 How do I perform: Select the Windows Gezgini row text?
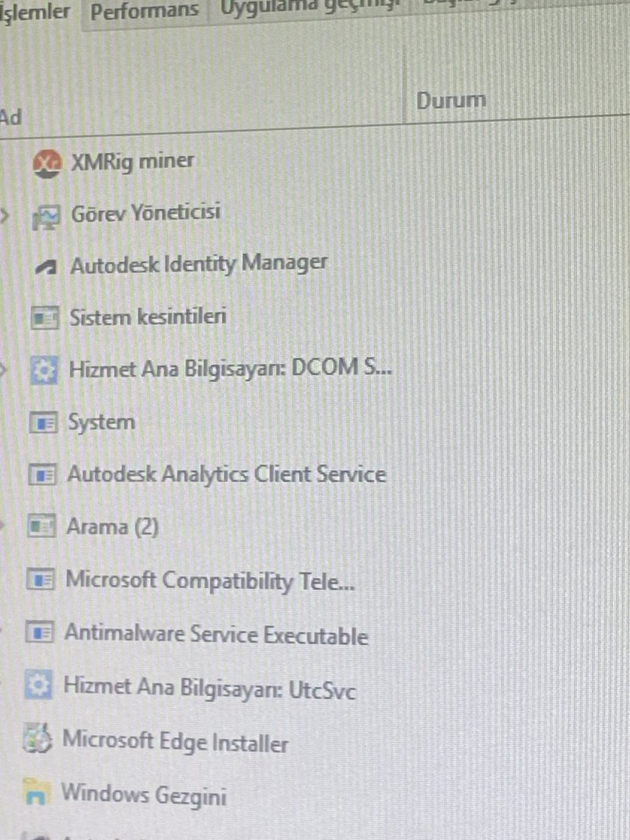click(144, 794)
